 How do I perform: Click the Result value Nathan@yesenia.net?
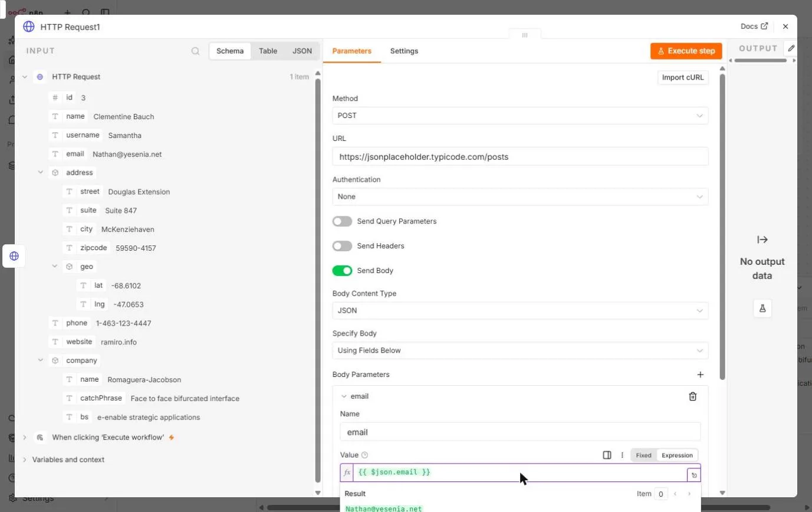(x=384, y=508)
